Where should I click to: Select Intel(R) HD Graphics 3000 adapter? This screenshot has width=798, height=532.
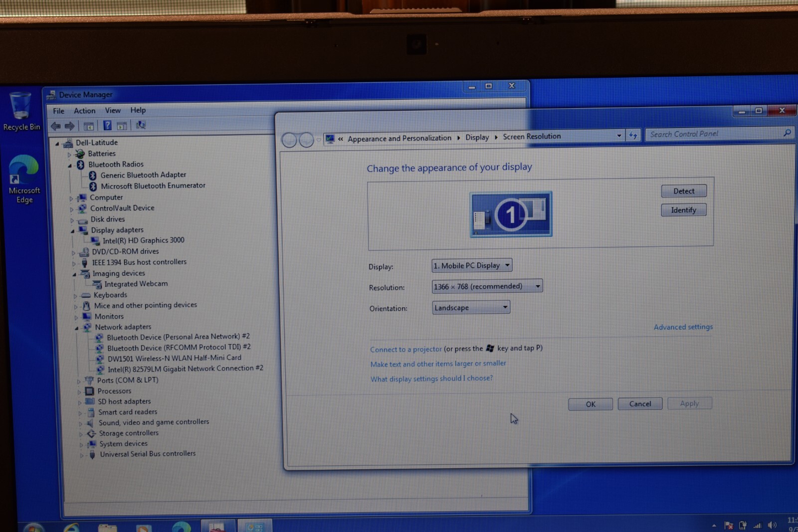pyautogui.click(x=144, y=240)
